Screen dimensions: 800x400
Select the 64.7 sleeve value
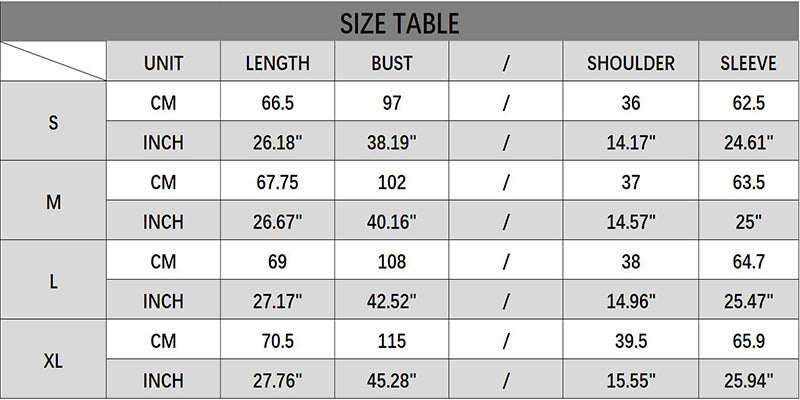tap(748, 262)
